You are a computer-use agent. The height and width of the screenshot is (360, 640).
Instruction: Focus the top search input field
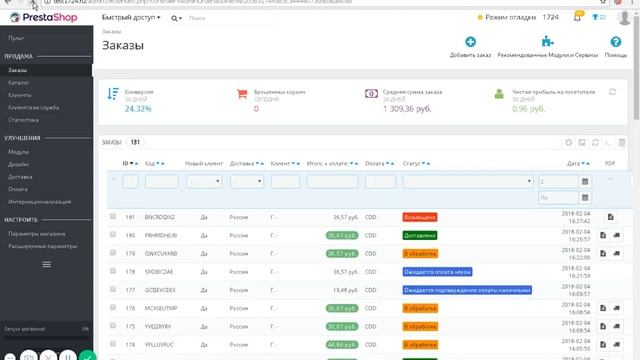pos(232,18)
